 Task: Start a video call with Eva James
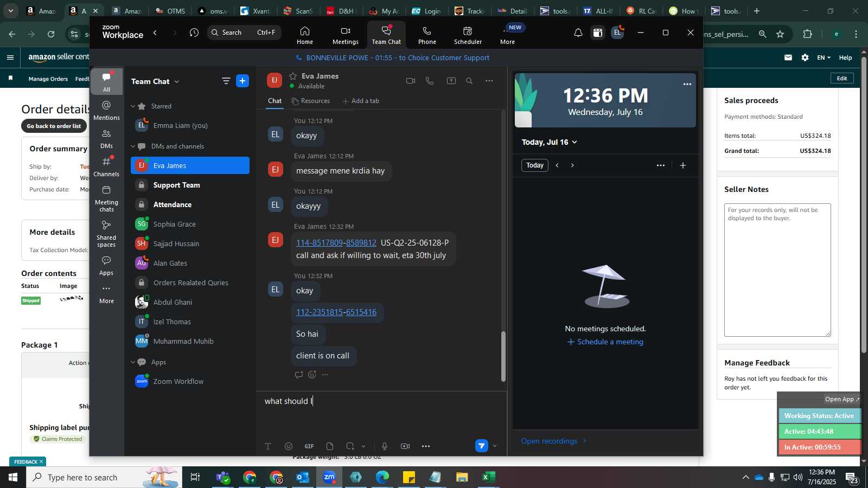pyautogui.click(x=411, y=81)
